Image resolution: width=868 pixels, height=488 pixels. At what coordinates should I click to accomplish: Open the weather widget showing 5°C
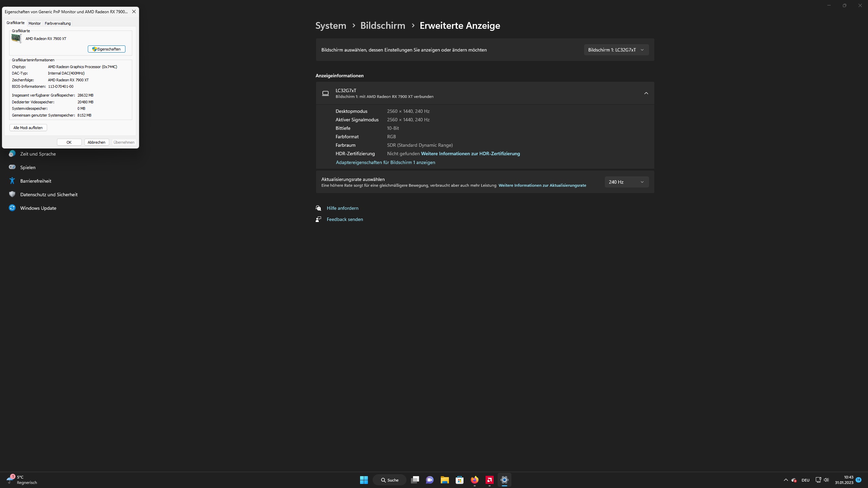[22, 480]
